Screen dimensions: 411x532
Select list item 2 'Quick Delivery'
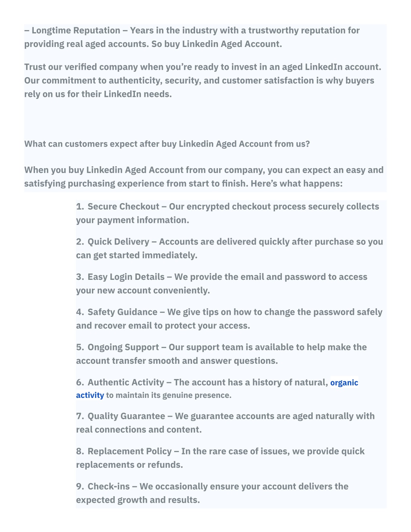tap(230, 248)
